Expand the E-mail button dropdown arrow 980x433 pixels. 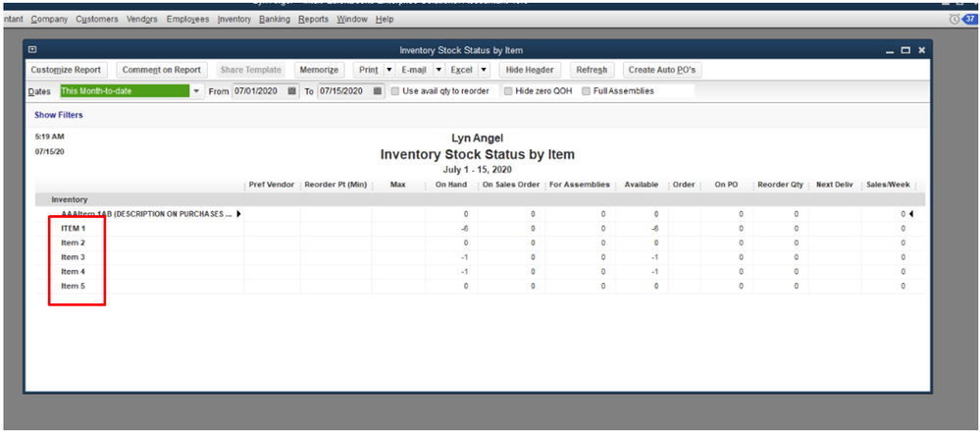[438, 70]
